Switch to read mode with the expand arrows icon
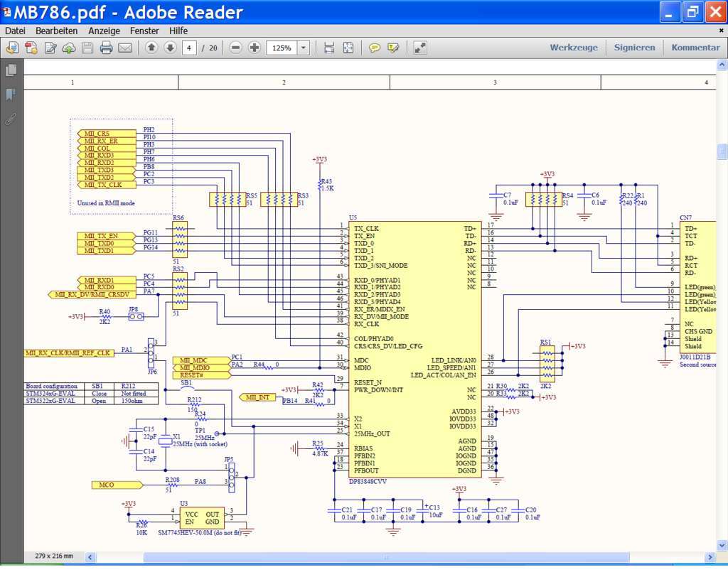This screenshot has height=582, width=728. point(419,48)
